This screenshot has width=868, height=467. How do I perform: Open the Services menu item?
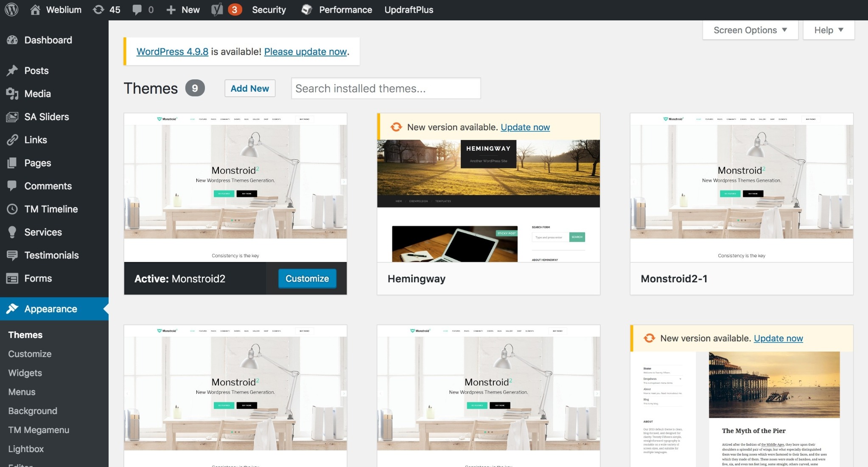click(x=43, y=232)
